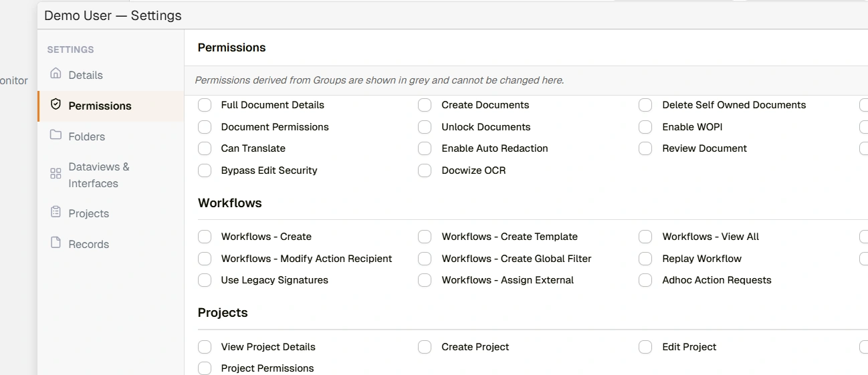Enable Workflows - View All

(645, 237)
